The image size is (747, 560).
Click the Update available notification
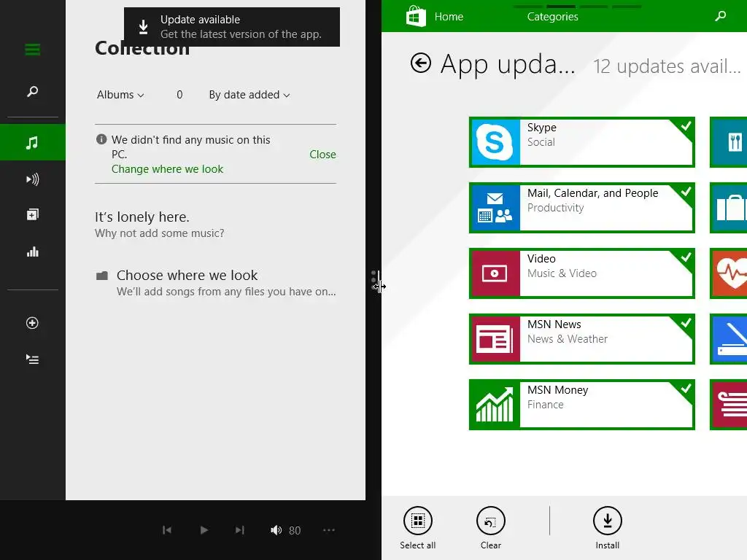pyautogui.click(x=232, y=27)
